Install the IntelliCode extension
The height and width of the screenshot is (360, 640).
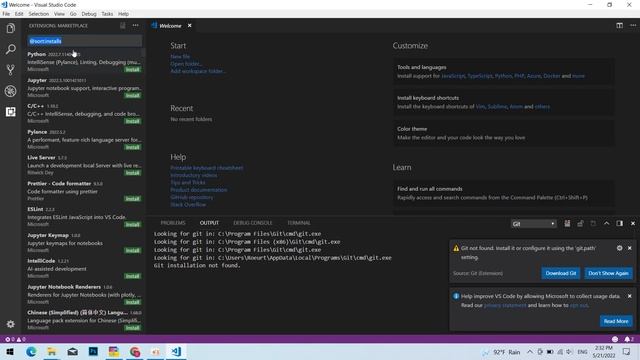point(133,276)
